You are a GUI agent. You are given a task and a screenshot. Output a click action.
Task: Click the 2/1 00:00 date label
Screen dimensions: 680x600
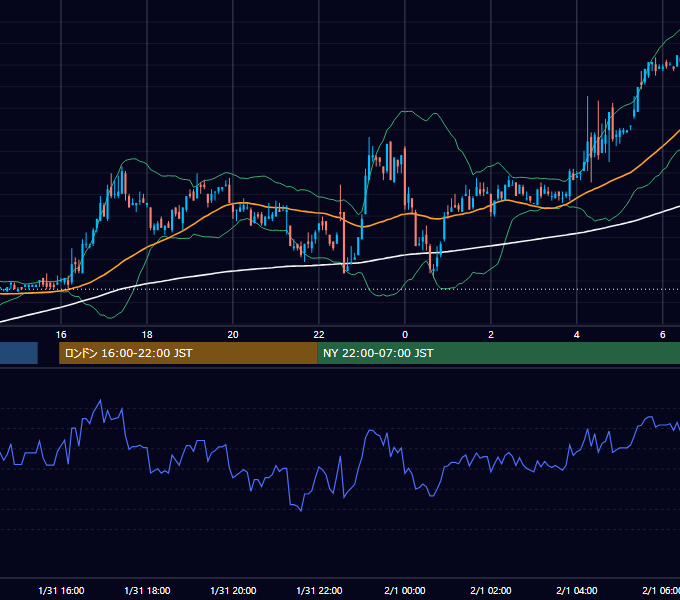405,590
